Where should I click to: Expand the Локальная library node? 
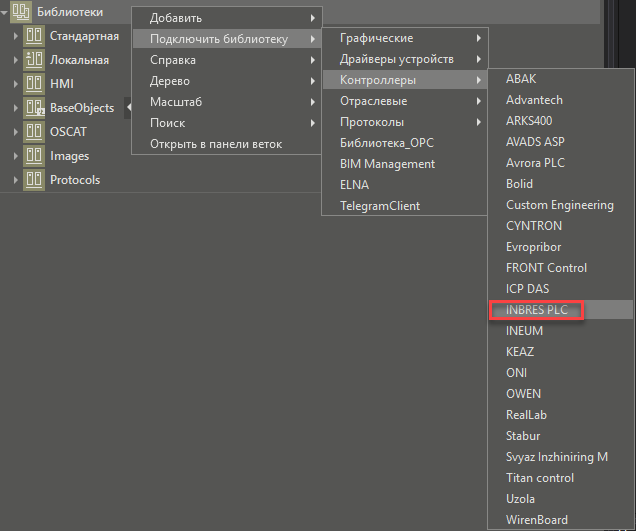(x=15, y=60)
